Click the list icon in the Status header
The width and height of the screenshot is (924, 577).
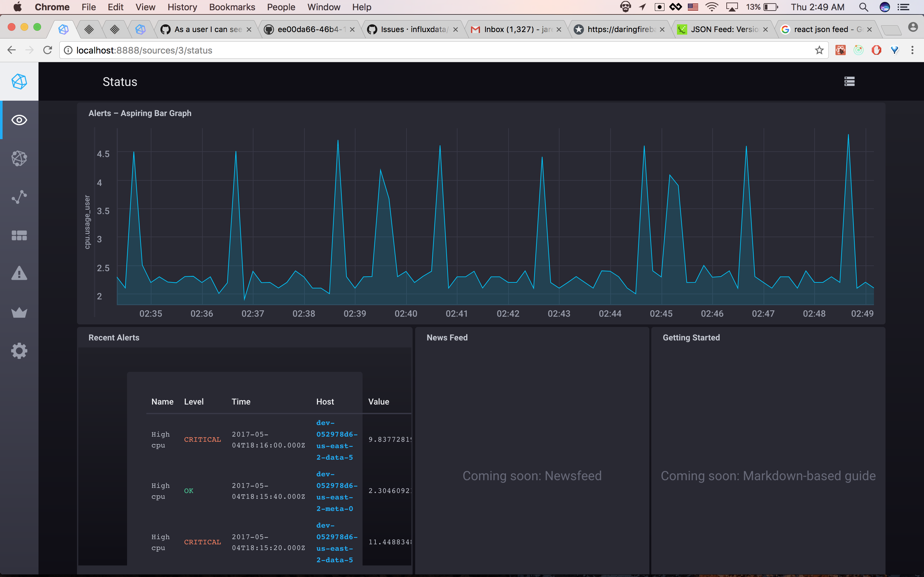pyautogui.click(x=850, y=81)
